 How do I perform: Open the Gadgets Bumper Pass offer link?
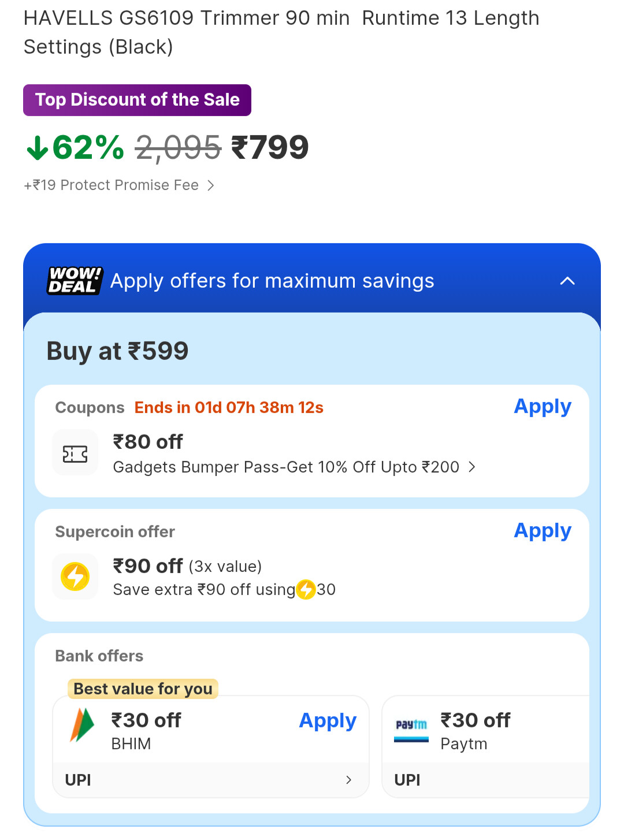click(x=286, y=467)
